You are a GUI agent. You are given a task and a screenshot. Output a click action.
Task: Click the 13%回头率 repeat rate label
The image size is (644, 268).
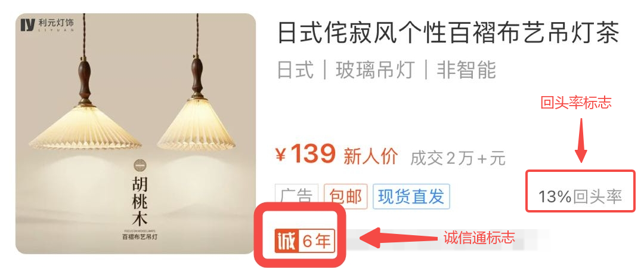(x=580, y=196)
